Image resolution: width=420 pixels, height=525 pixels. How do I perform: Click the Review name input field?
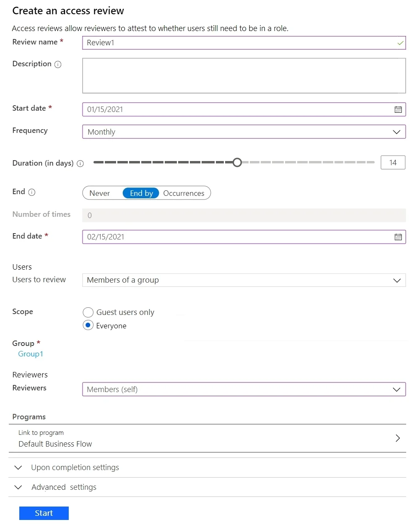[244, 43]
